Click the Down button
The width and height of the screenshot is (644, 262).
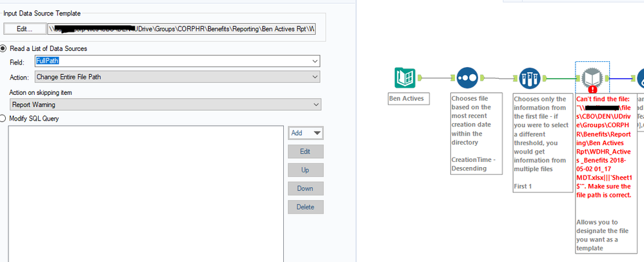pos(306,188)
